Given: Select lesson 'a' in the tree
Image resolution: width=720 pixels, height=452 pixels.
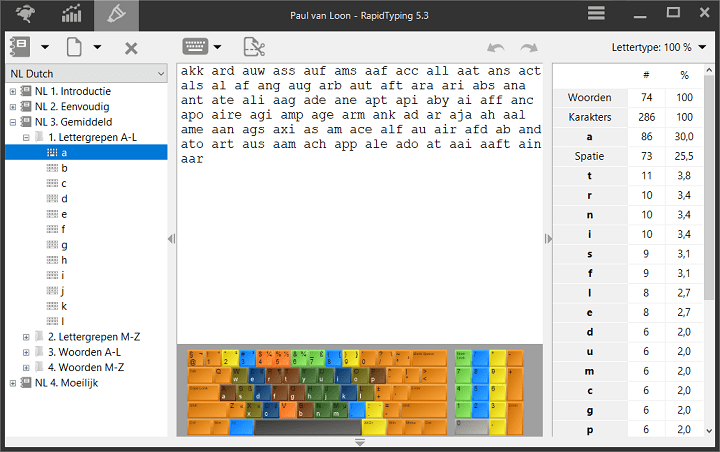Looking at the screenshot, I should coord(86,153).
